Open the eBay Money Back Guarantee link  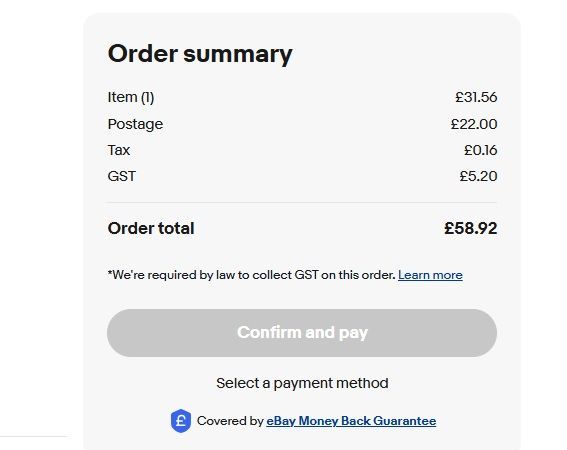[351, 421]
